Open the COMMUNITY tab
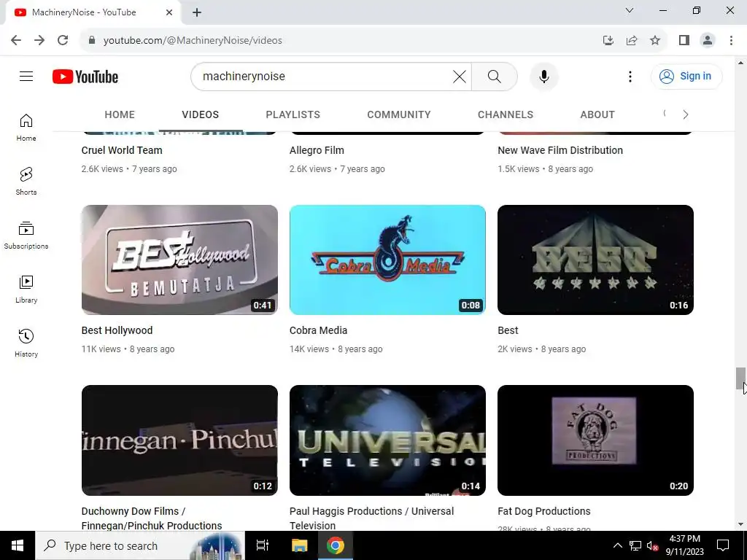Viewport: 747px width, 560px height. (x=399, y=114)
